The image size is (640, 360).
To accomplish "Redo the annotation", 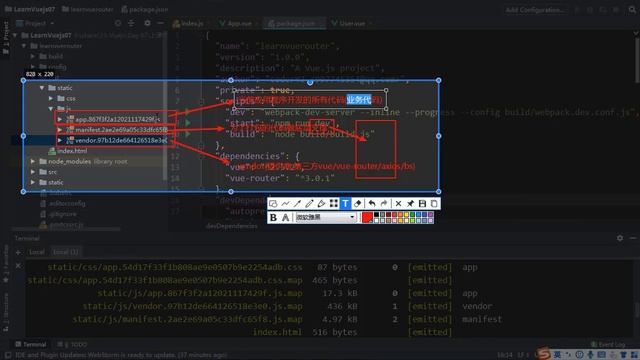I will 384,204.
